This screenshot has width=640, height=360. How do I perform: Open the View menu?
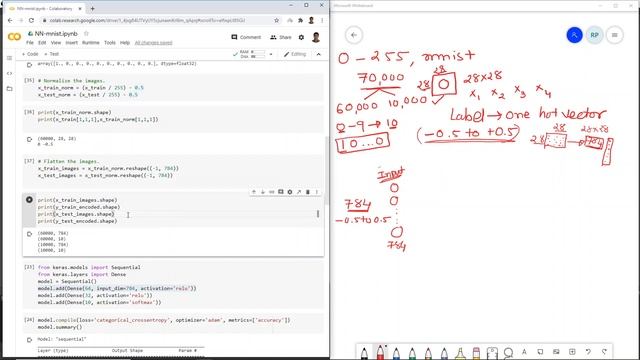click(56, 42)
